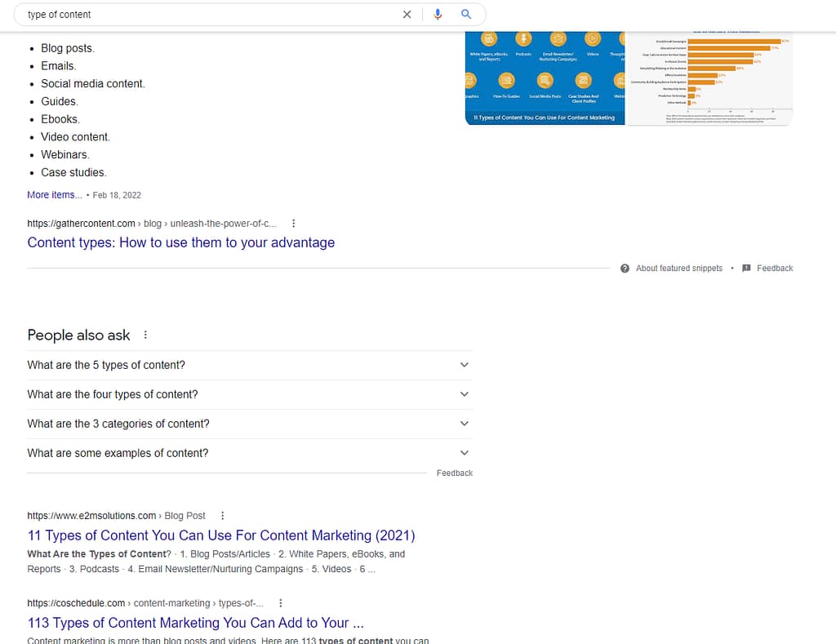The width and height of the screenshot is (836, 644).
Task: Open the three-dot menu beside the gathercontent.com URL
Action: tap(293, 224)
